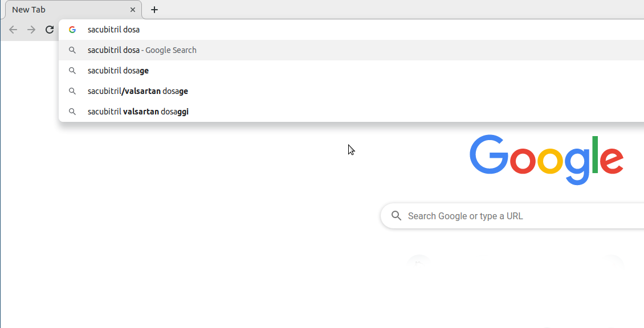Click the magnifier icon on the last suggestion
The height and width of the screenshot is (328, 644).
pyautogui.click(x=72, y=112)
